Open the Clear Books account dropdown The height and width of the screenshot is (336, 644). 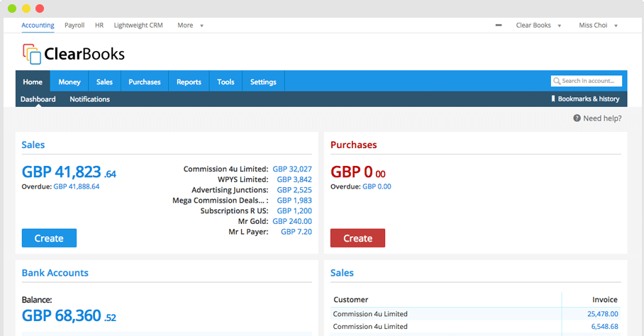(x=538, y=26)
